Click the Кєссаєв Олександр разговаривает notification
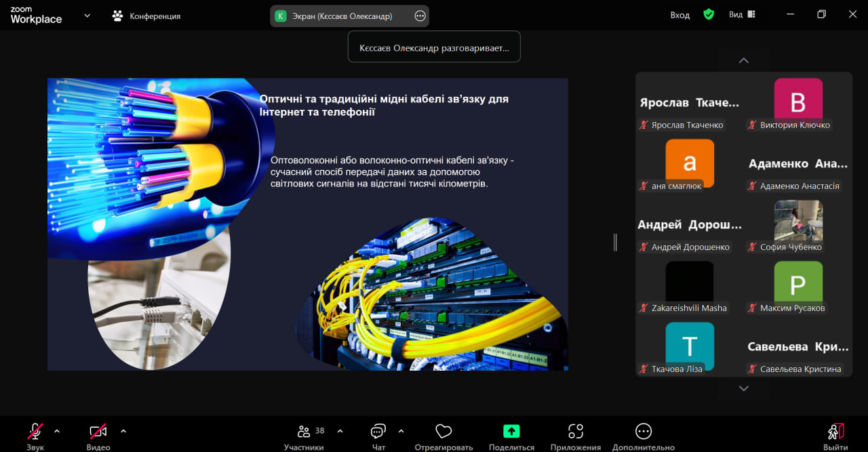Viewport: 868px width, 452px height. (434, 48)
